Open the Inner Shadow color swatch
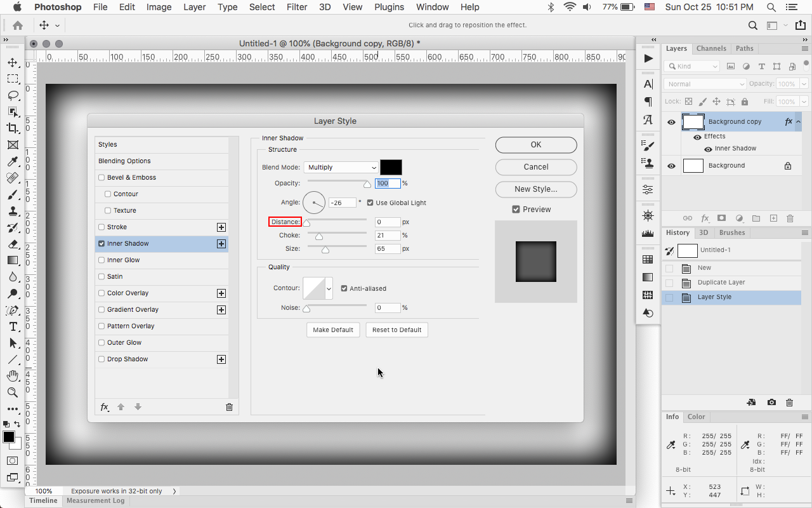The width and height of the screenshot is (812, 508). point(391,167)
